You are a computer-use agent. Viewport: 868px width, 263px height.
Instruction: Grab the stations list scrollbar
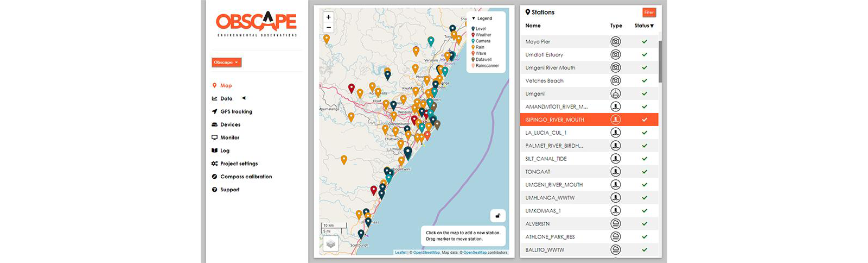click(x=660, y=61)
